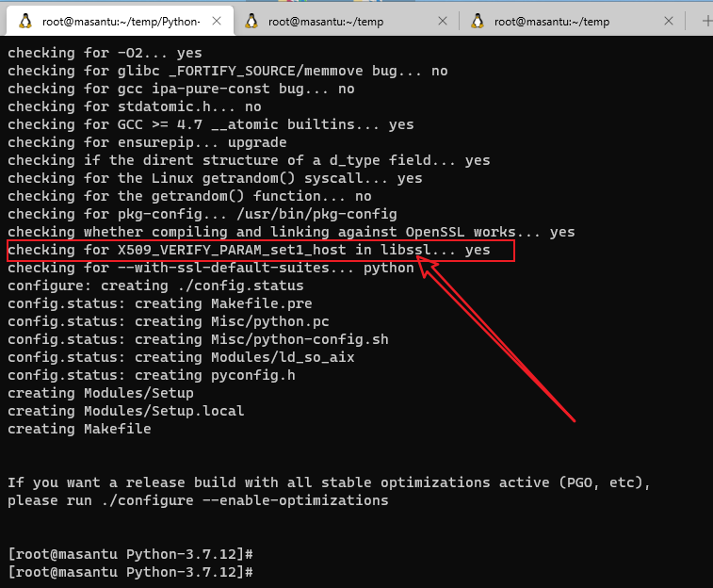Close the third terminal tab
The width and height of the screenshot is (713, 588).
[x=669, y=21]
